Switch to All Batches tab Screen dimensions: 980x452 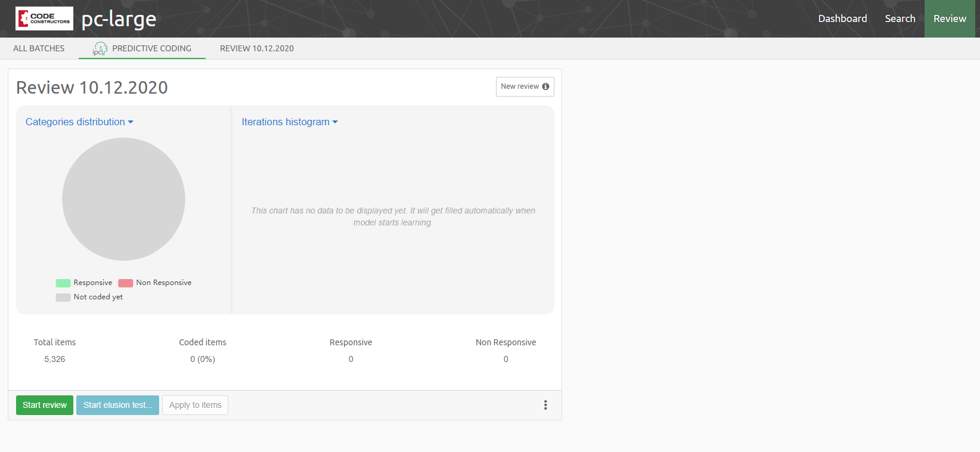tap(39, 48)
